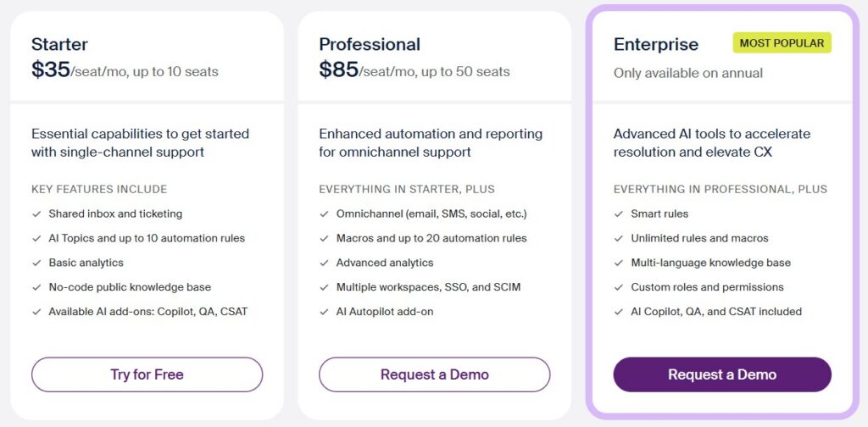Screen dimensions: 868x427
Task: Click checkmark next to Basic analytics
Action: click(36, 263)
